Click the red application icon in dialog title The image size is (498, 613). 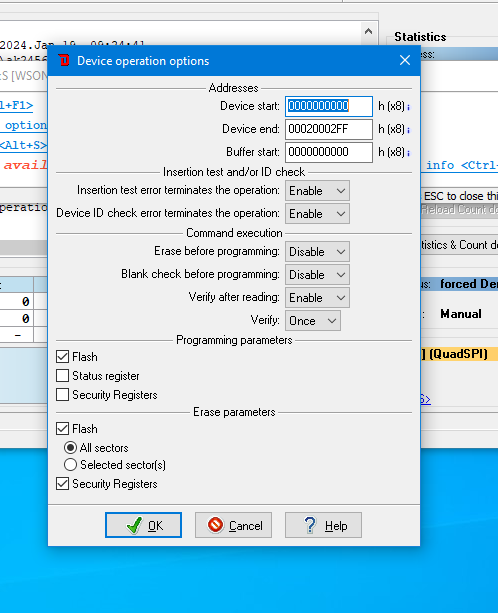[x=64, y=61]
